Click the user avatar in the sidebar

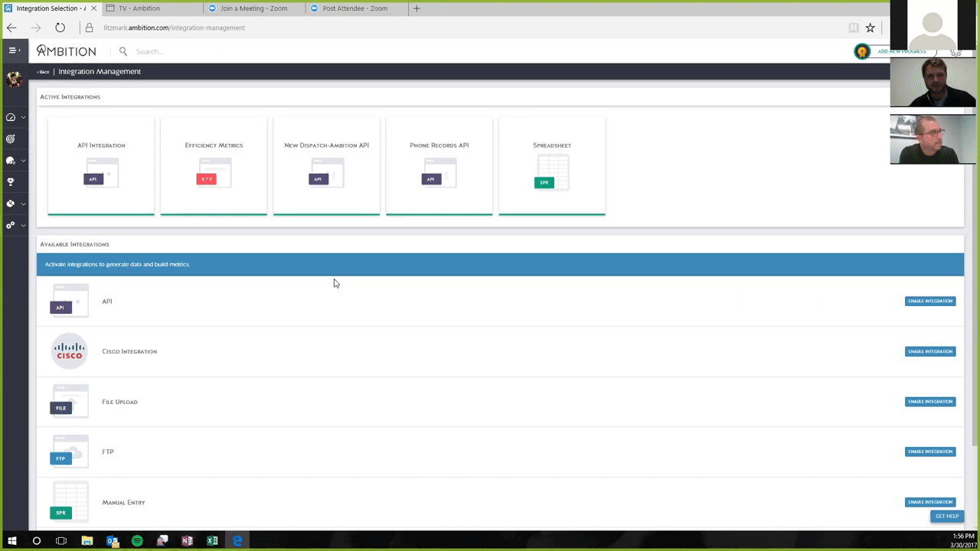pos(14,80)
